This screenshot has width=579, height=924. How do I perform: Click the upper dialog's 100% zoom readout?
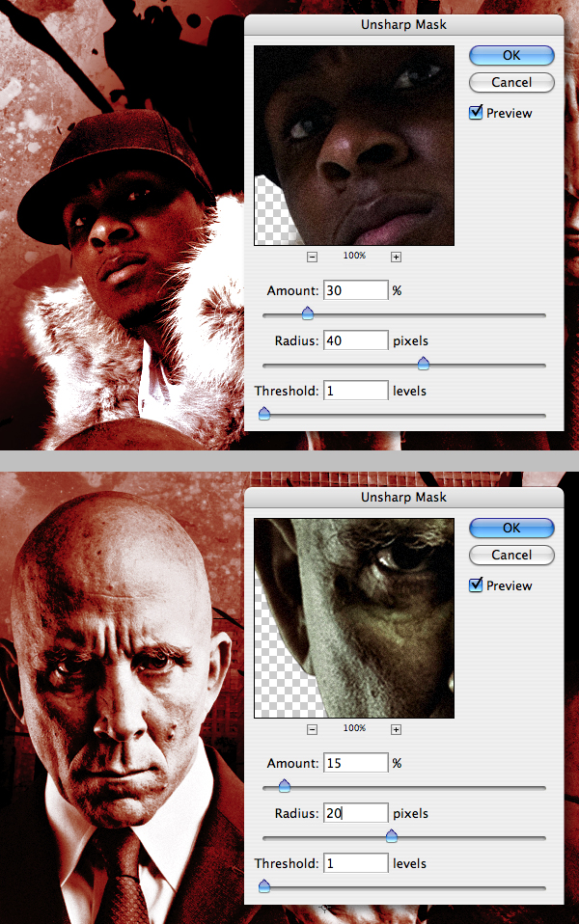(x=354, y=256)
